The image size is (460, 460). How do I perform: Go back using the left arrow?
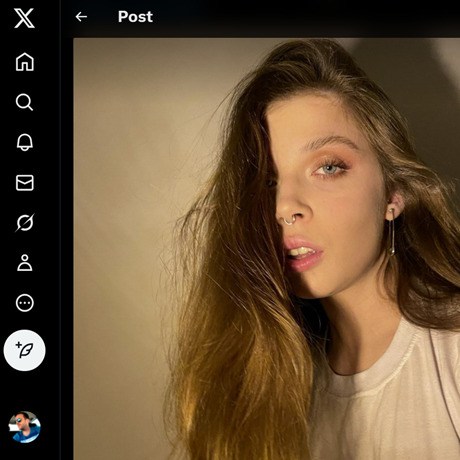pyautogui.click(x=81, y=17)
